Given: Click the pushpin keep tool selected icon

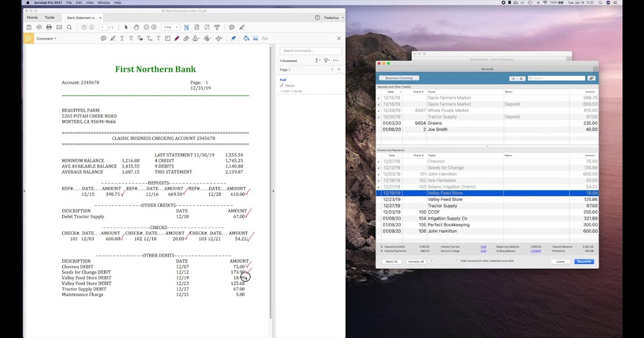Looking at the screenshot, I should point(233,39).
